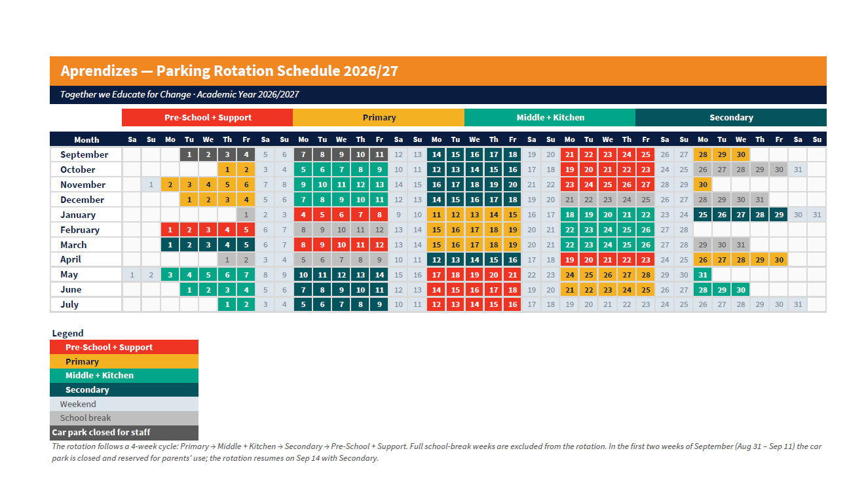The height and width of the screenshot is (504, 866).
Task: Select the February 1 cell
Action: pyautogui.click(x=170, y=230)
